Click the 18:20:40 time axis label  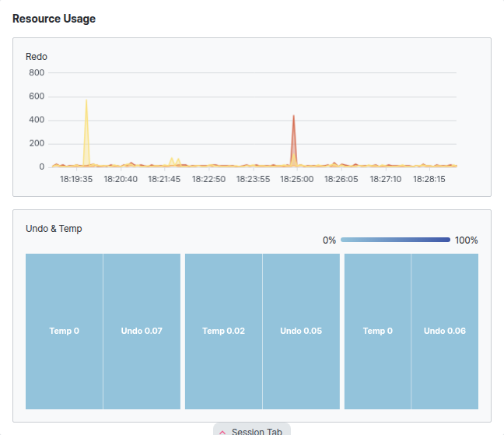pos(121,179)
